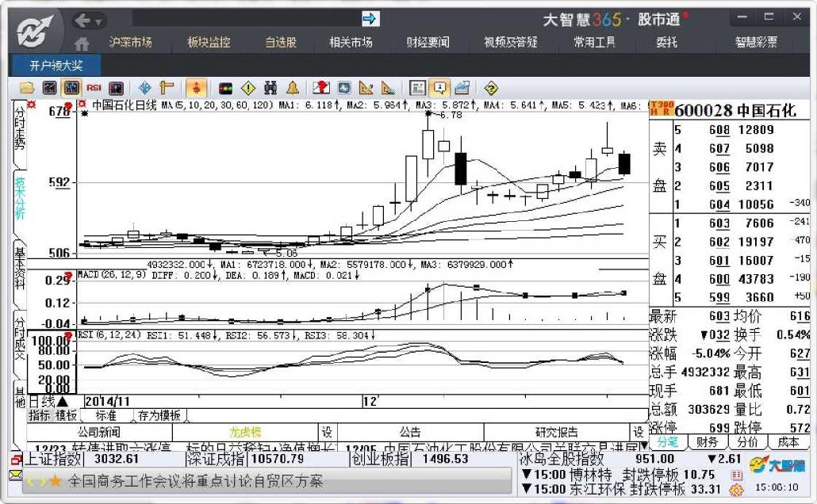817x504 pixels.
Task: Toggle the speech bubble info icon
Action: coord(439,88)
